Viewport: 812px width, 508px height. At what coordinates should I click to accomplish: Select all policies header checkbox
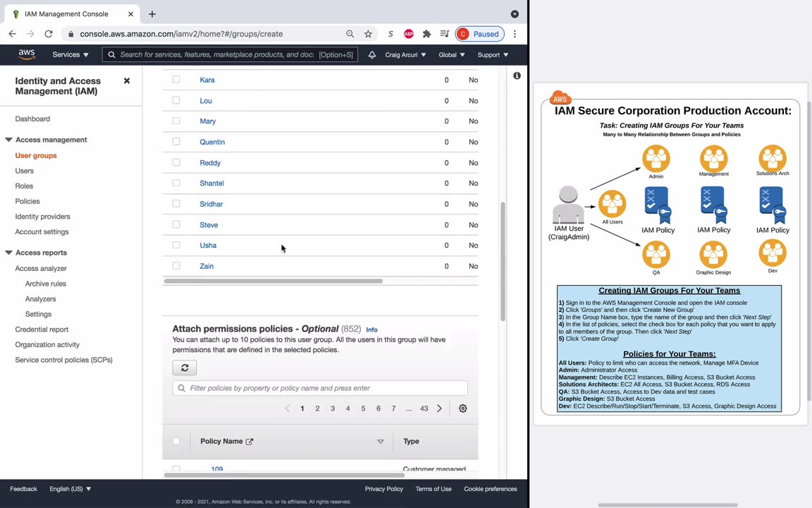[x=176, y=441]
